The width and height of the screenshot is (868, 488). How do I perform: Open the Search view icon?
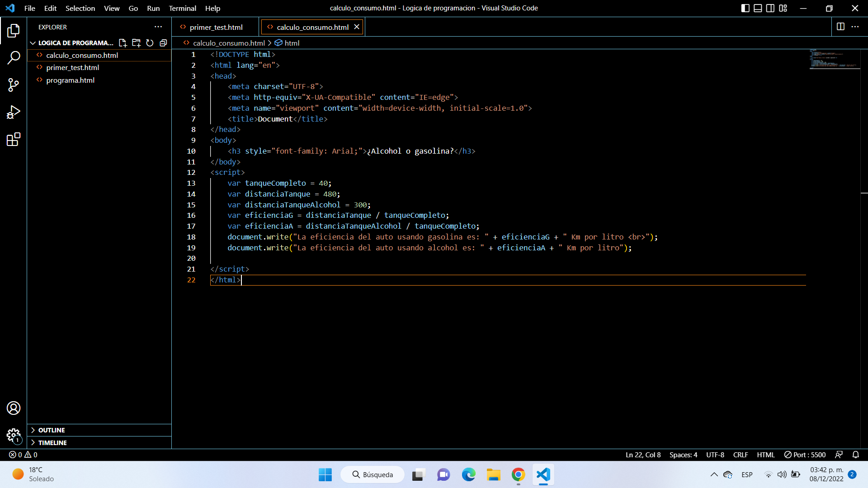point(14,58)
